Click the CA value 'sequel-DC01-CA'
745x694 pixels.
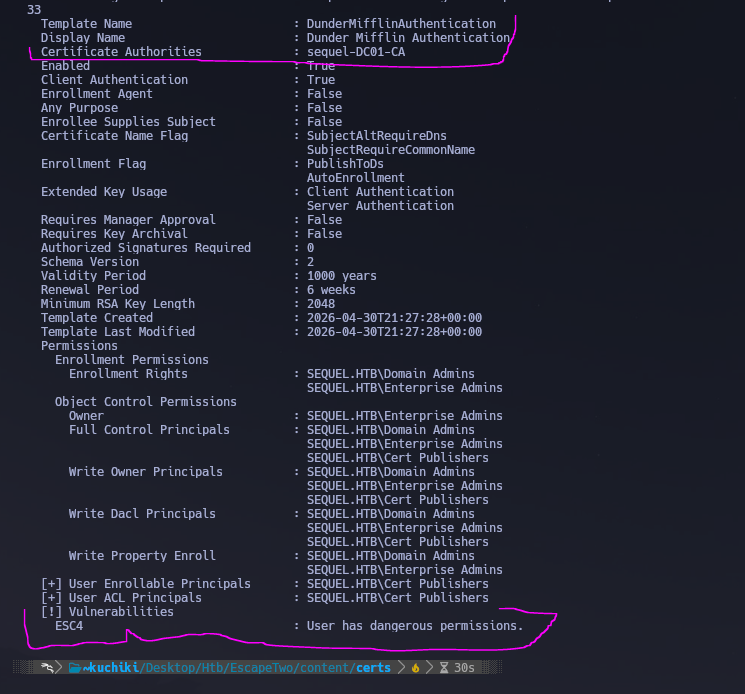pyautogui.click(x=356, y=52)
